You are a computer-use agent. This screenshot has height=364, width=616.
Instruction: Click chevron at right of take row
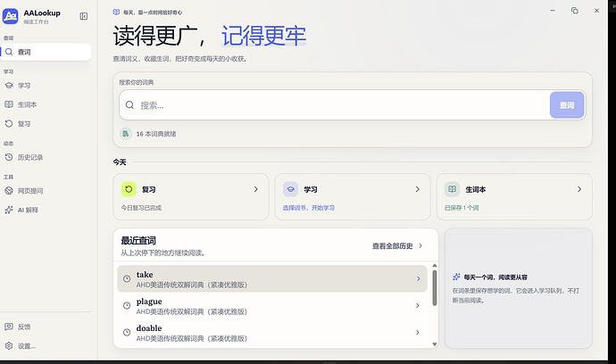418,278
